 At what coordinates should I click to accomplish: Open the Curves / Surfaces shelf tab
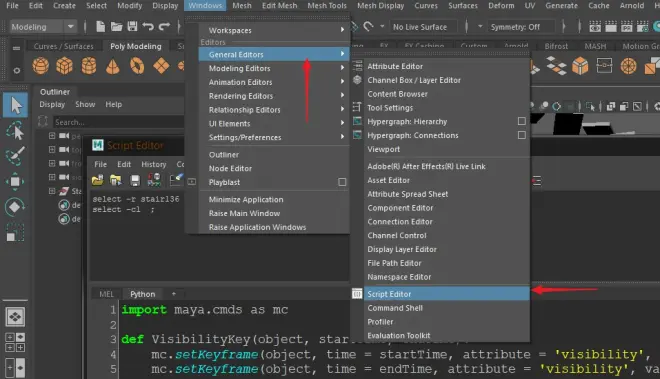64,46
